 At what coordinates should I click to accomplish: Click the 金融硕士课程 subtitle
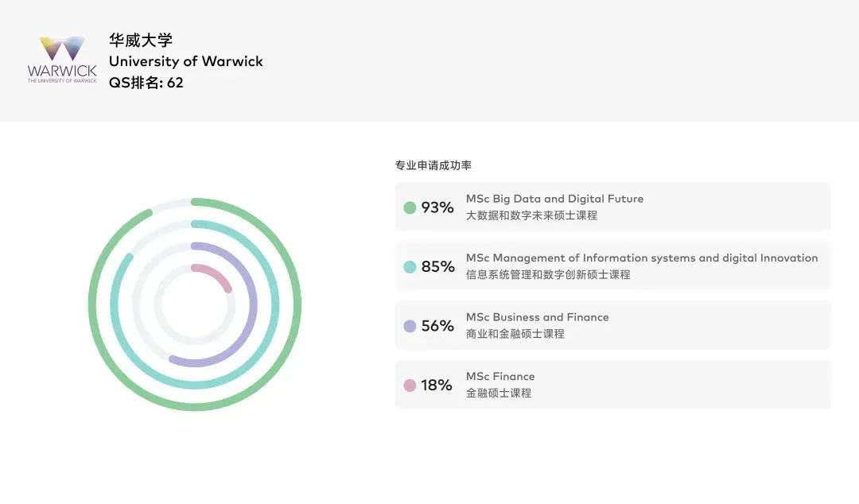point(499,393)
